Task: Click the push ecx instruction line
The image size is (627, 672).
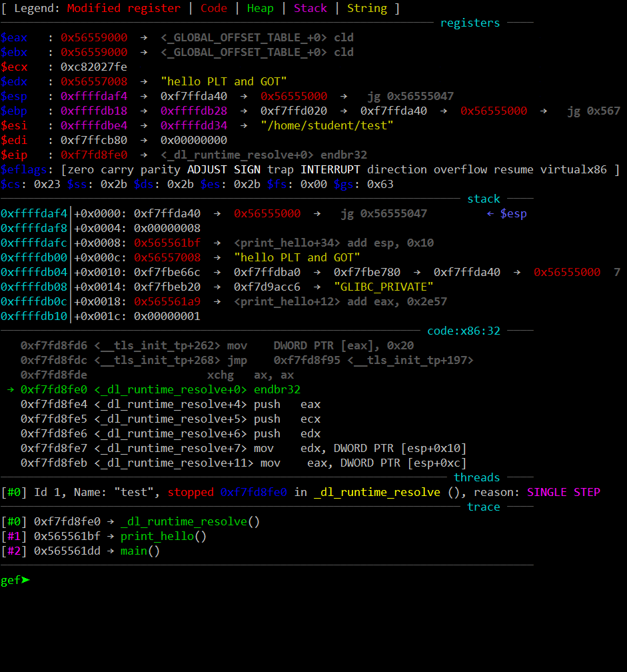Action: 171,419
